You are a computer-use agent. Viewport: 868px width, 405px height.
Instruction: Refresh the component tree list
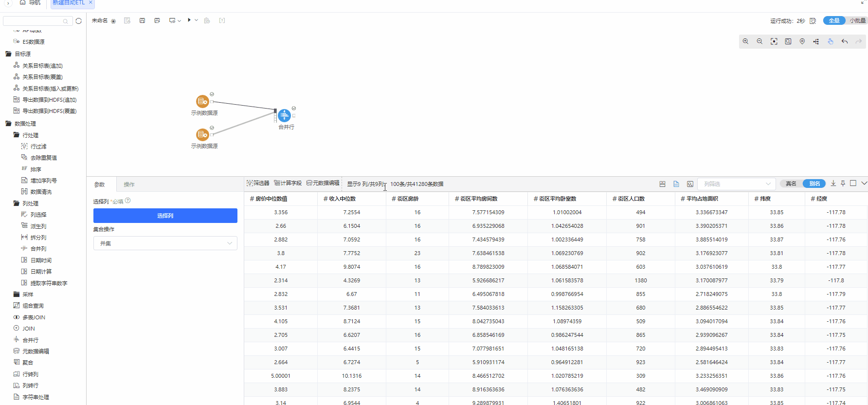78,21
